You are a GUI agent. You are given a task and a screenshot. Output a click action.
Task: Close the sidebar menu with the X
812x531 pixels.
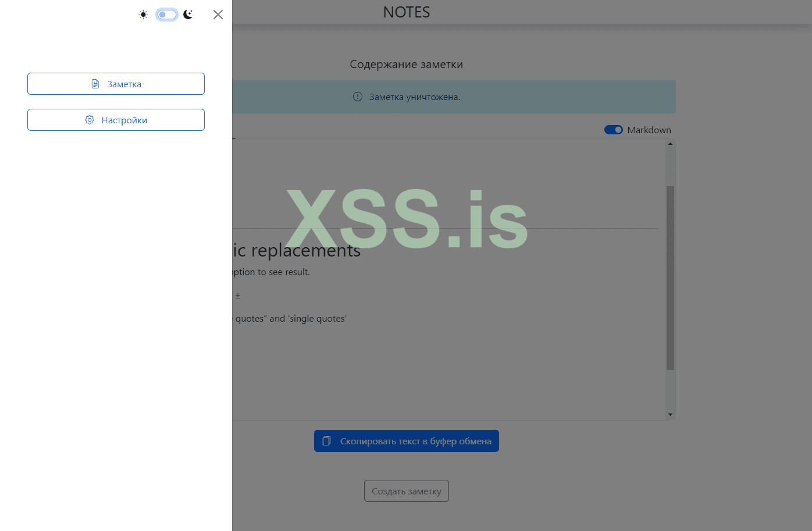pyautogui.click(x=218, y=15)
